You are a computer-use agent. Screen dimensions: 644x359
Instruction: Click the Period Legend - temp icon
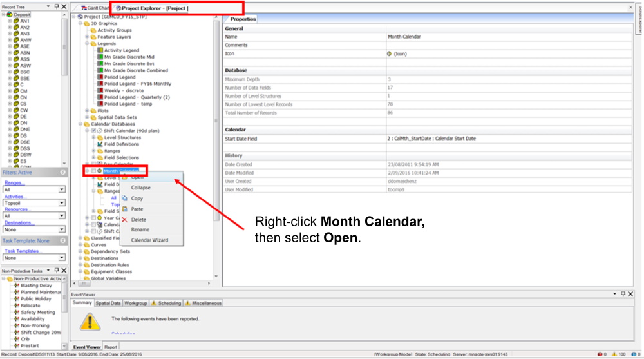tap(100, 104)
